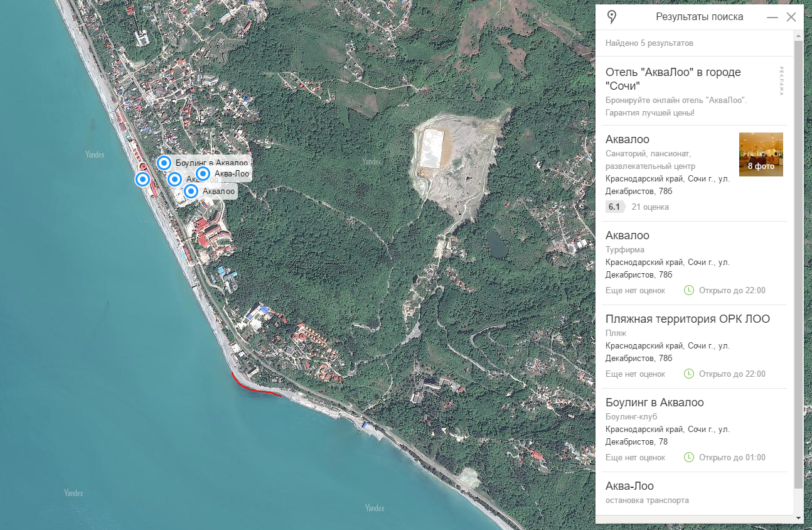Select the map pin beside the unobscured "Аквалоо" label

[191, 192]
